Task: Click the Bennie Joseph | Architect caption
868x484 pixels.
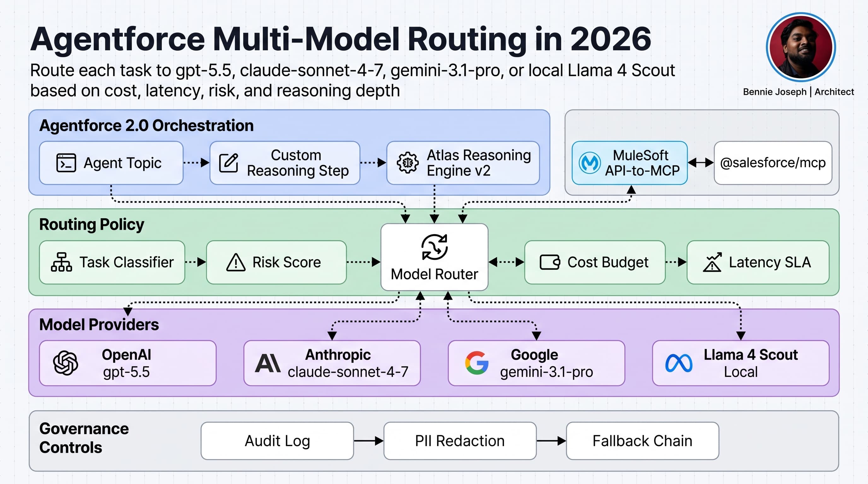Action: [798, 92]
